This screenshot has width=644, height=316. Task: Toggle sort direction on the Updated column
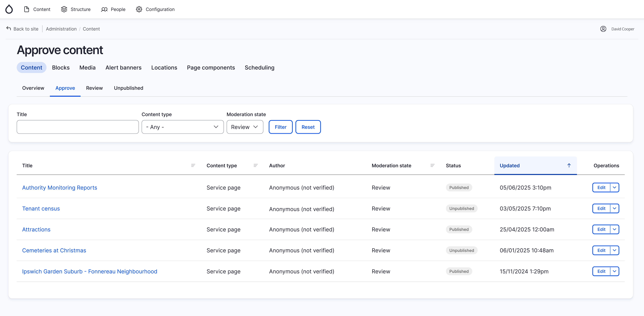[569, 166]
